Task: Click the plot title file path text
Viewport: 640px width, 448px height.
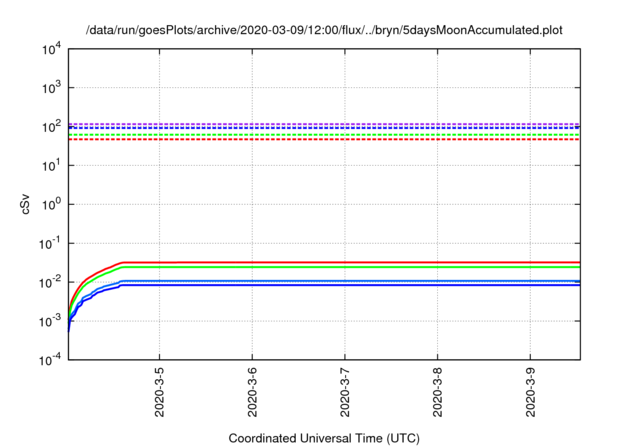Action: [324, 30]
